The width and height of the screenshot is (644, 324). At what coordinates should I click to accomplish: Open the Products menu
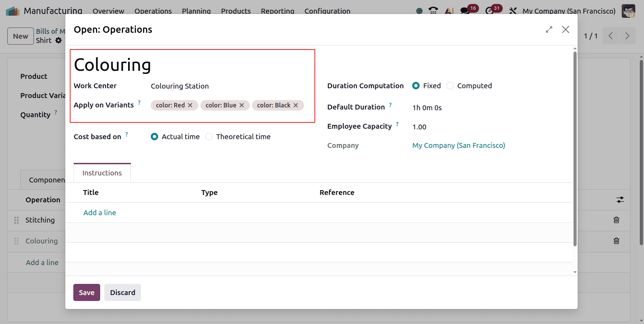[x=236, y=11]
